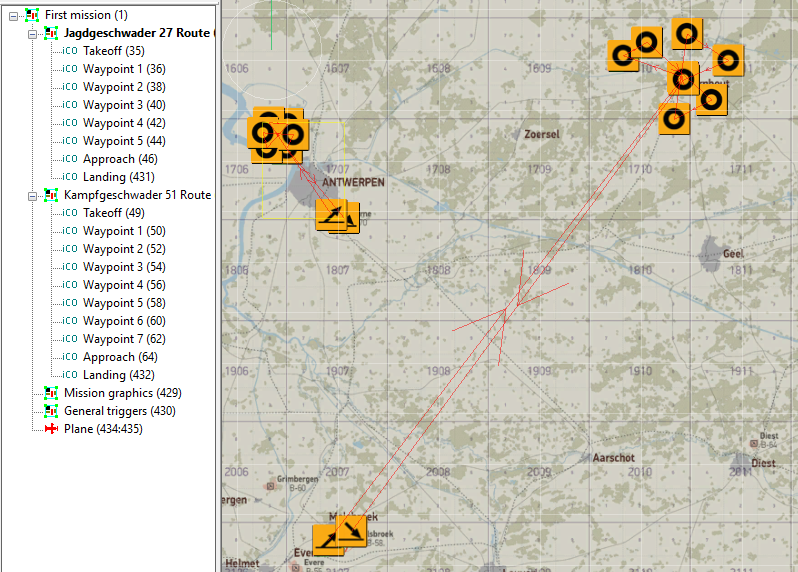Select the leftmost waypoint marker in the northeast cluster
Screen dimensions: 798x572
point(622,55)
